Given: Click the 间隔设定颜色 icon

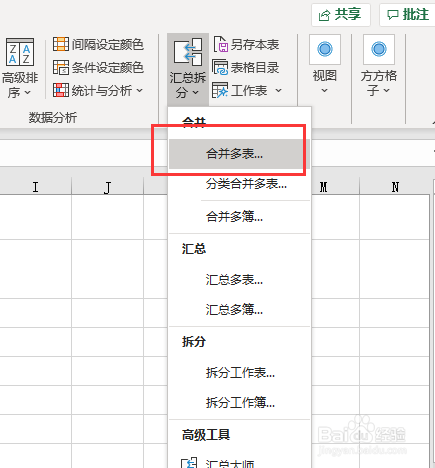Looking at the screenshot, I should pos(61,44).
